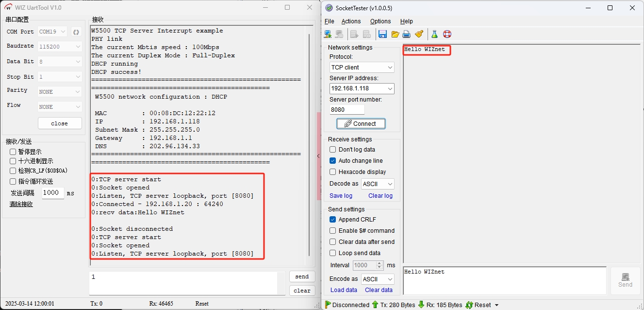The image size is (644, 310).
Task: Enable the Hexacode display checkbox
Action: [x=332, y=172]
